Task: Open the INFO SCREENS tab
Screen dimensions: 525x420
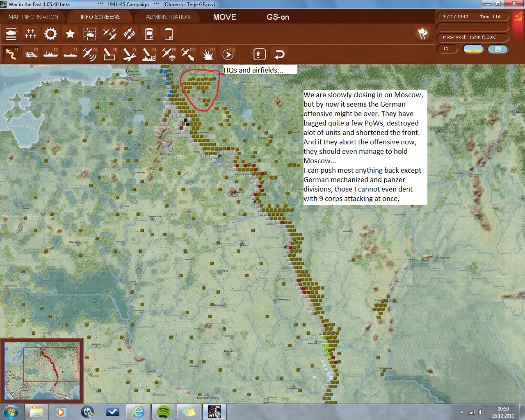Action: point(100,17)
